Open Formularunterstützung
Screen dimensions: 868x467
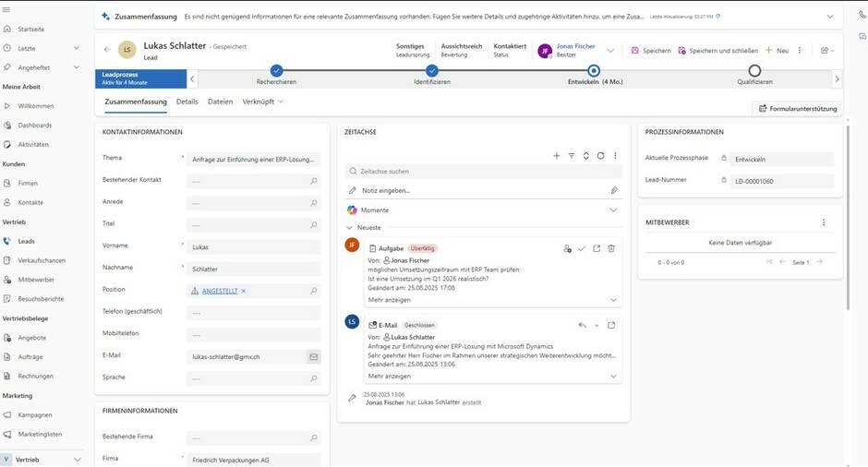tap(798, 109)
